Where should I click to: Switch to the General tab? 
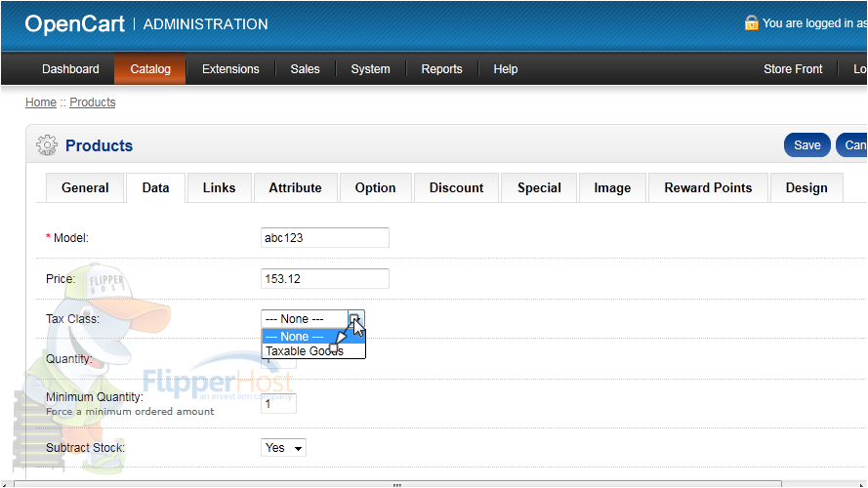point(85,188)
